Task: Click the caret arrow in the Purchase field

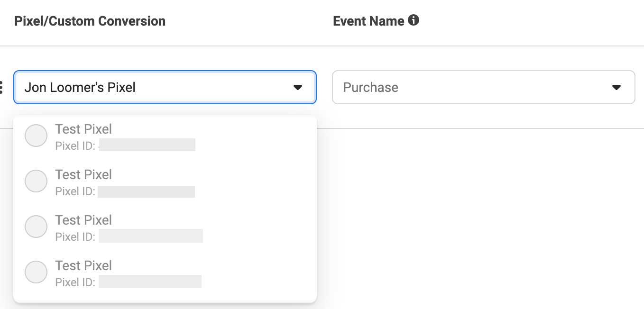Action: click(x=616, y=87)
